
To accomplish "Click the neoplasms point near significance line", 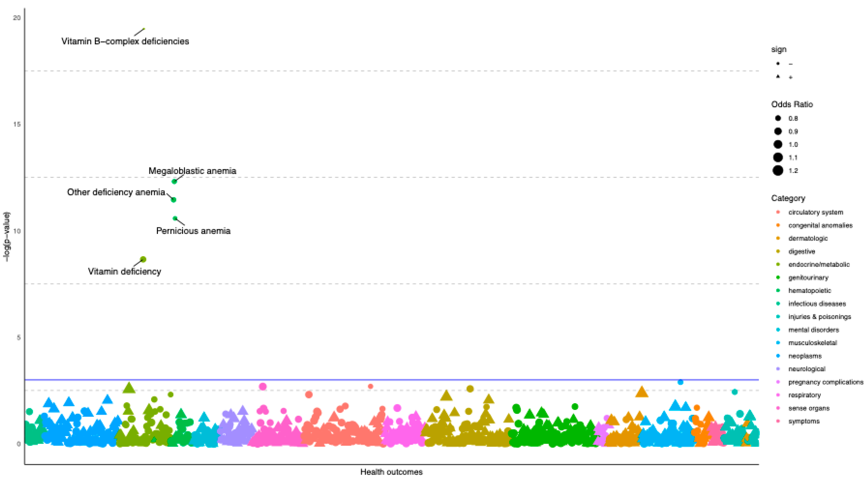I will [680, 382].
